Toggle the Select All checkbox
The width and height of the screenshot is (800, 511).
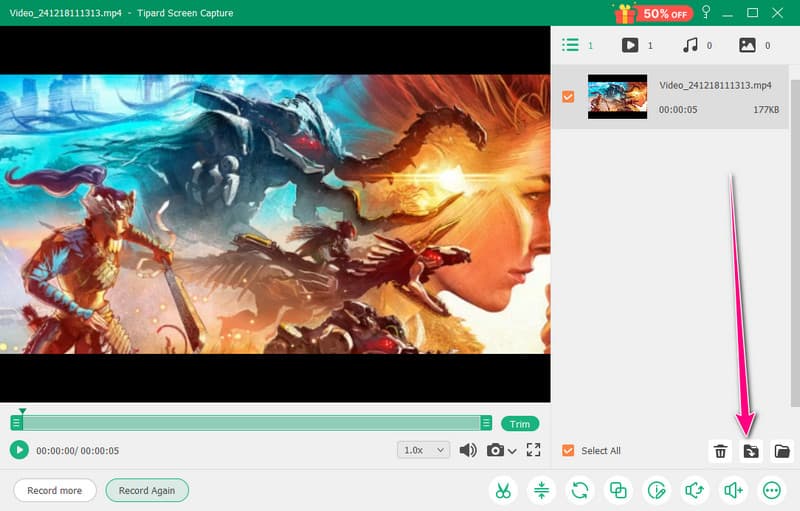pos(568,450)
